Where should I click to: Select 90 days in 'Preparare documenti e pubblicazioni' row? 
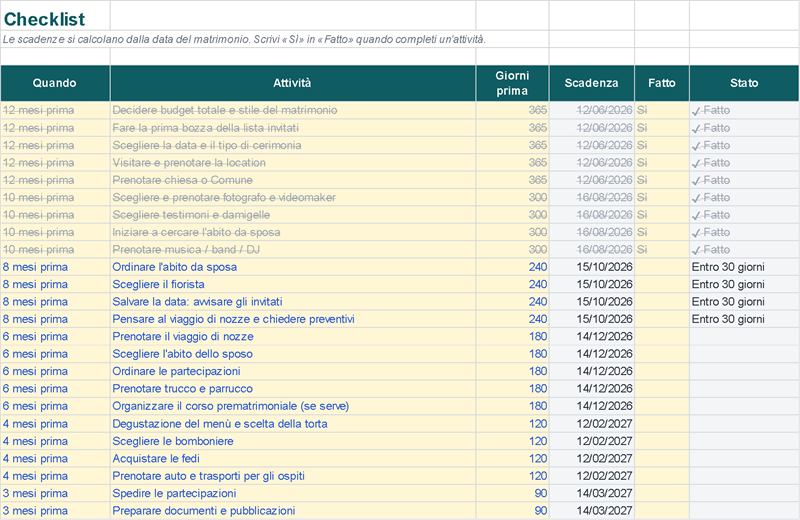512,510
